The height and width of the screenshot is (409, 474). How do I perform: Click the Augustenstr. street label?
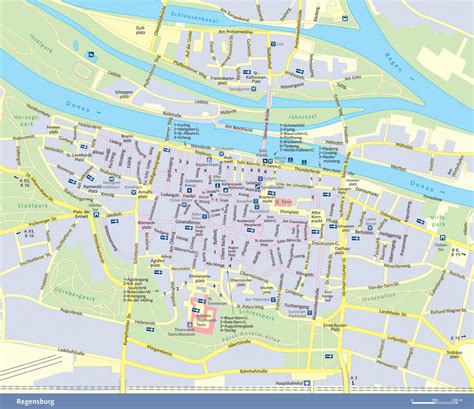click(x=72, y=312)
